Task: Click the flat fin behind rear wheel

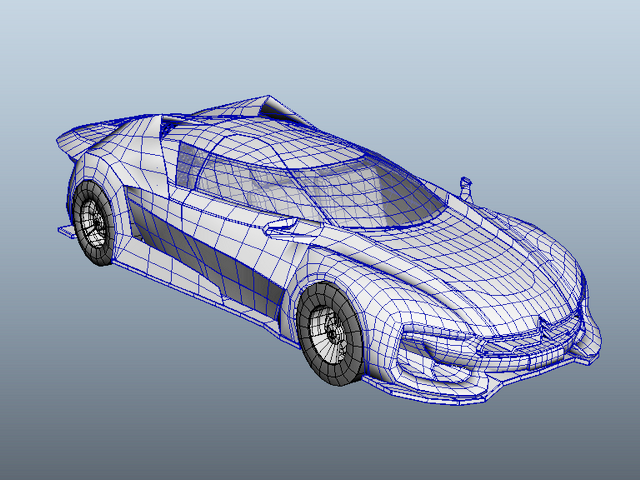Action: pyautogui.click(x=65, y=231)
